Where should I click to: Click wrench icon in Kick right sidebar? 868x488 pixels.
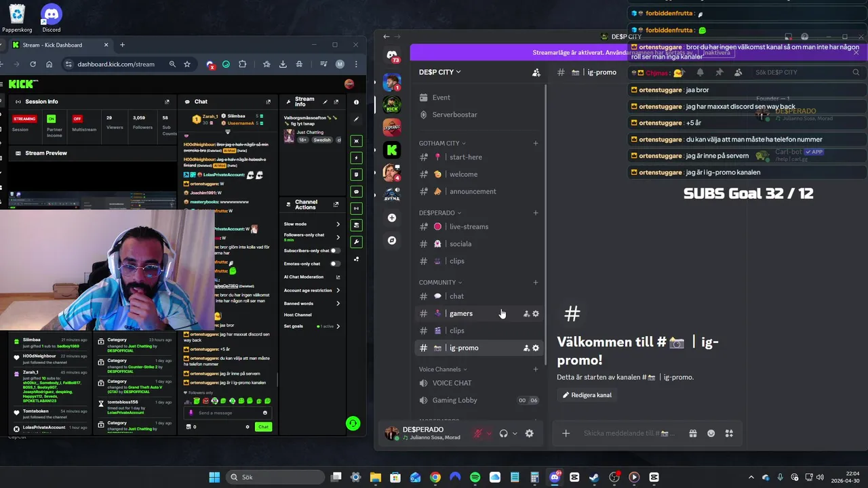point(356,242)
